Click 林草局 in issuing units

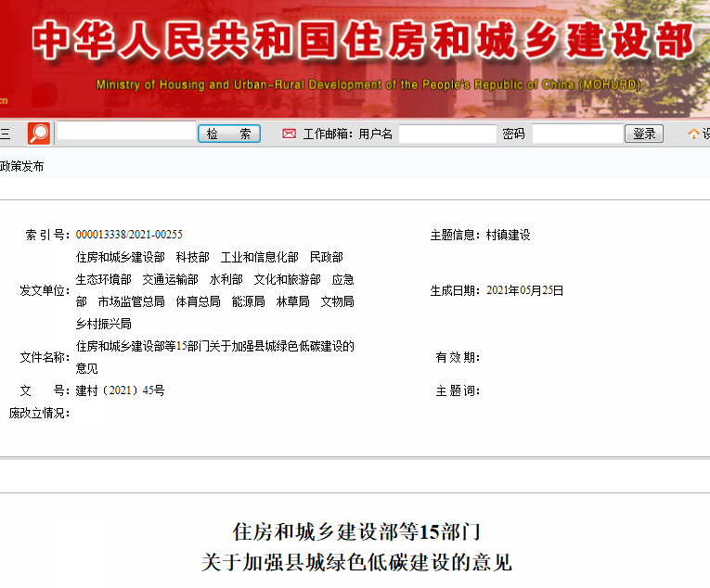pos(293,301)
